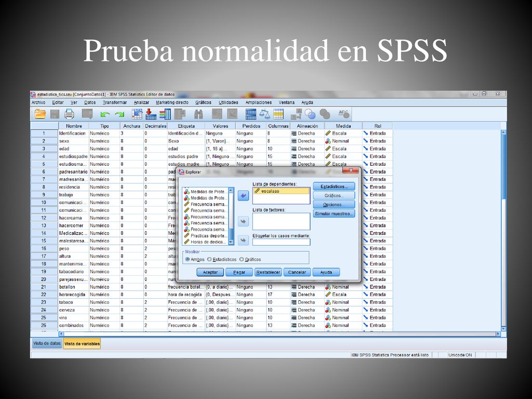Viewport: 532px width, 399px height.
Task: Click the Simular muestreo... button
Action: [x=334, y=214]
